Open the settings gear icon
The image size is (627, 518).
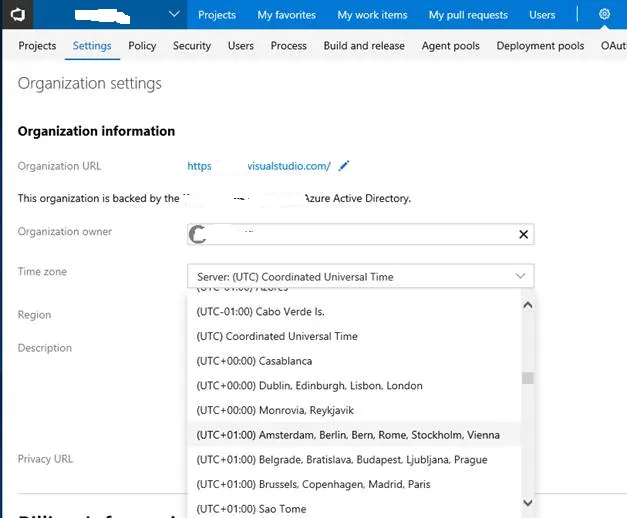pos(604,15)
